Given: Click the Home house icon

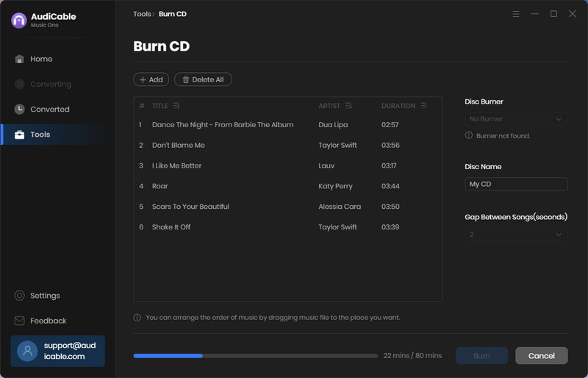Looking at the screenshot, I should click(x=20, y=59).
